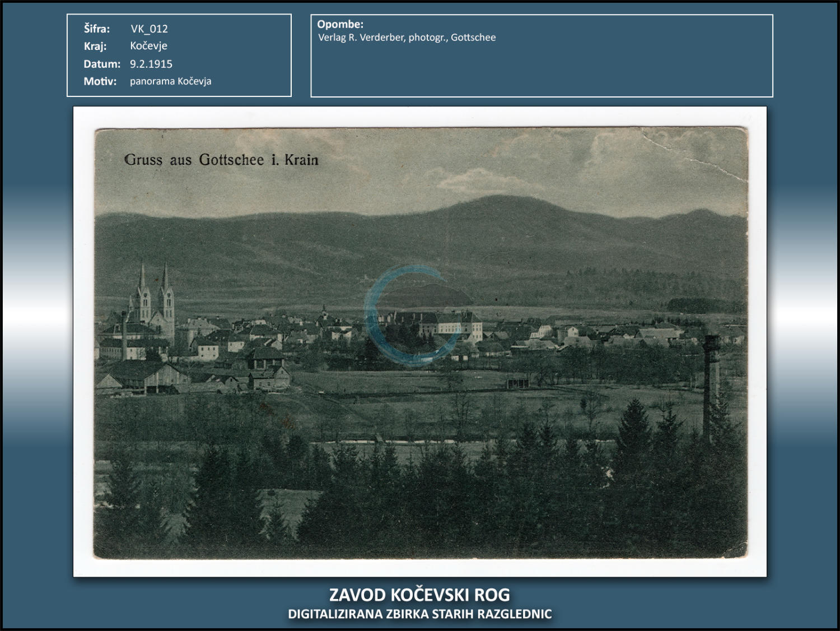Screen dimensions: 840x631
Task: Select the date value 9.2.1915
Action: pyautogui.click(x=151, y=64)
